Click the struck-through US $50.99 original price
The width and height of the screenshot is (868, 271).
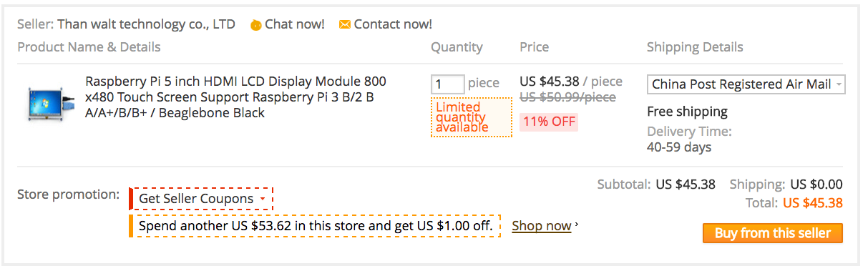point(567,97)
